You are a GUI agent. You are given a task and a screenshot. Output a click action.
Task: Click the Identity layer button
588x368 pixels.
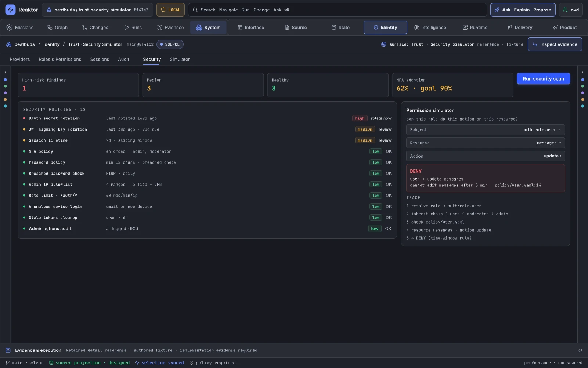[385, 28]
